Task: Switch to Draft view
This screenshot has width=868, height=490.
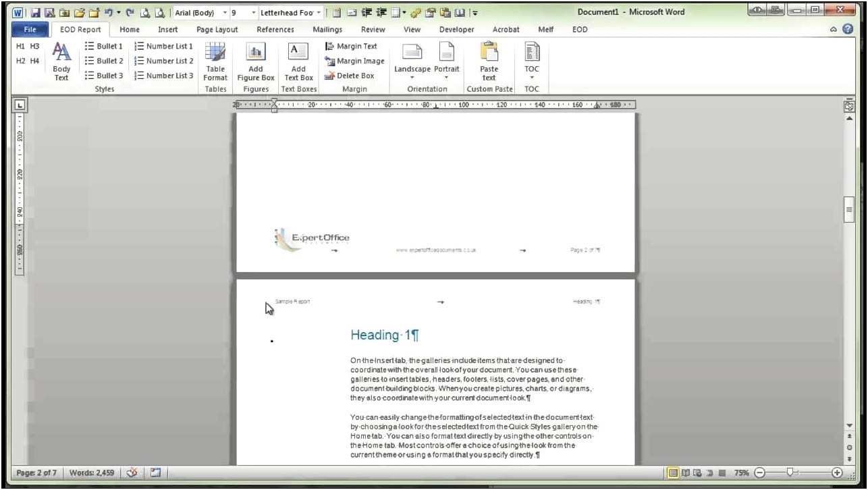Action: pos(721,473)
